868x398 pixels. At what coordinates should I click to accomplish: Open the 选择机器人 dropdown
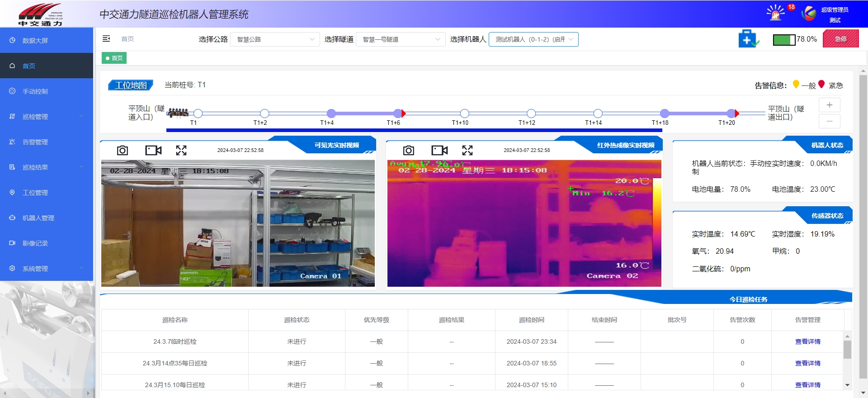pyautogui.click(x=533, y=39)
